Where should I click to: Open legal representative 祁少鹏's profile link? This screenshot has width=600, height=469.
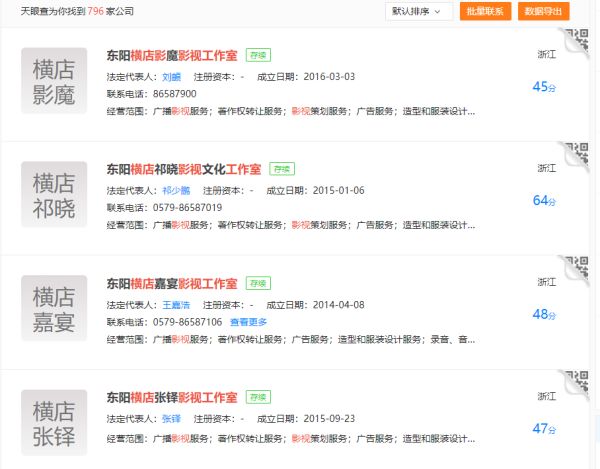pyautogui.click(x=176, y=191)
